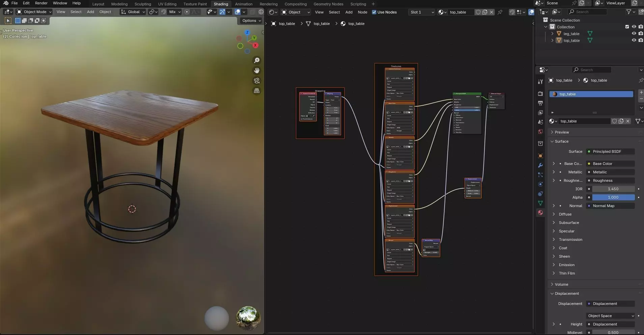The width and height of the screenshot is (644, 335).
Task: Pin the node editor material
Action: coord(500,12)
